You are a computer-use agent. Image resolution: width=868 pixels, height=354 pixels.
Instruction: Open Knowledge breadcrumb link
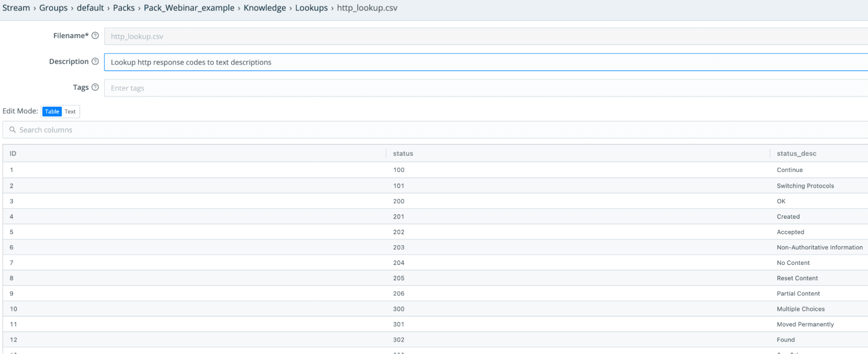[x=264, y=8]
